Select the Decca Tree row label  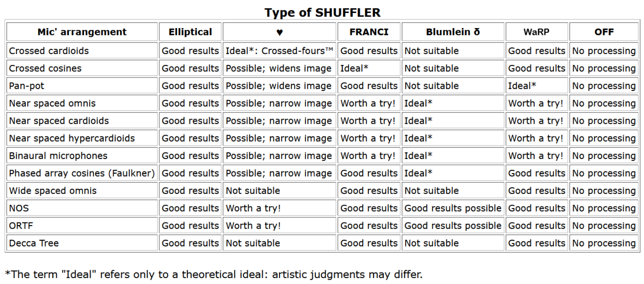pos(34,243)
